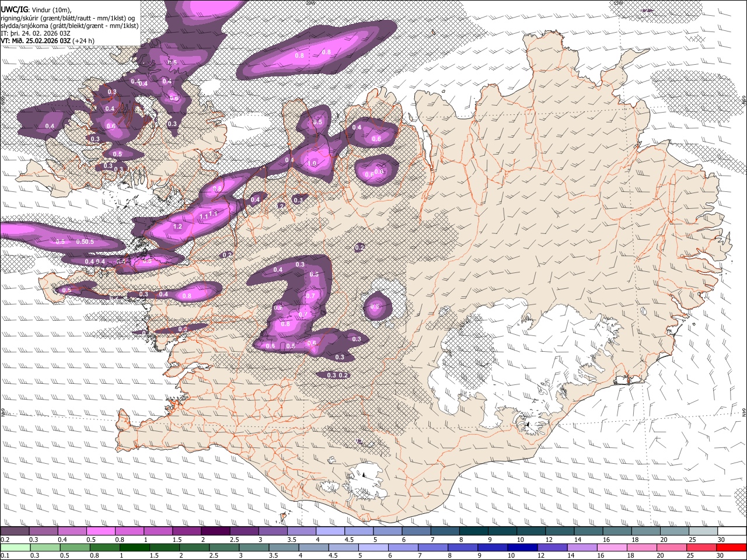Pick the bright red 30+ swatch, lower legend
This screenshot has width=747, height=560.
731,547
